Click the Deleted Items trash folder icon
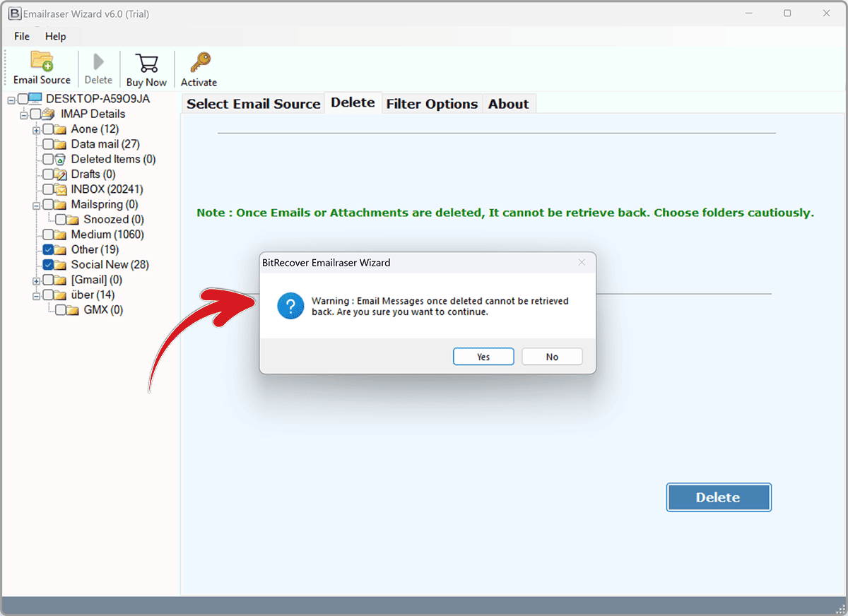Screen dimensions: 848x616 pyautogui.click(x=61, y=159)
